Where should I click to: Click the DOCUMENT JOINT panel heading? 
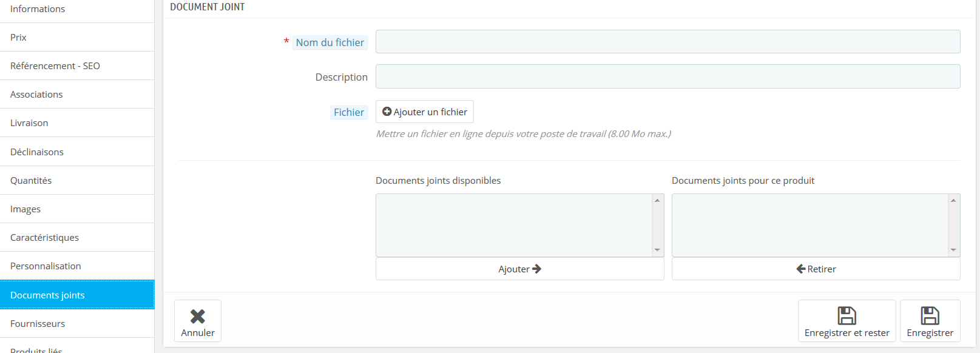click(x=208, y=7)
